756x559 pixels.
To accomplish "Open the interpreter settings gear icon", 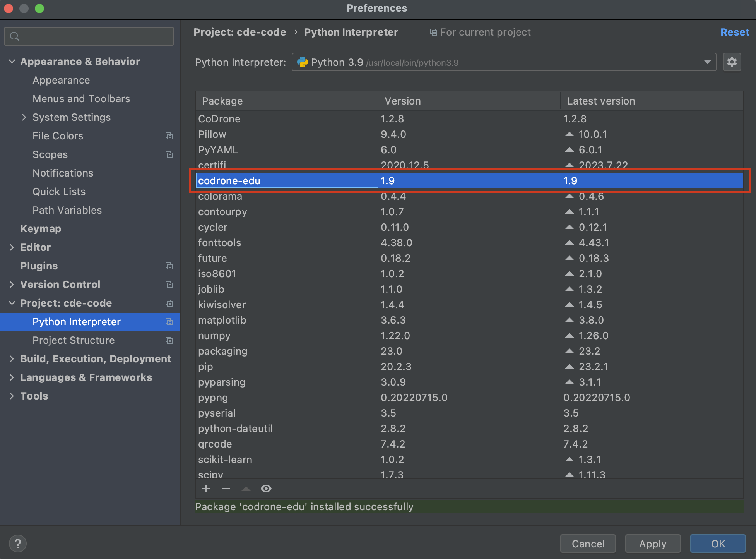I will pos(732,62).
